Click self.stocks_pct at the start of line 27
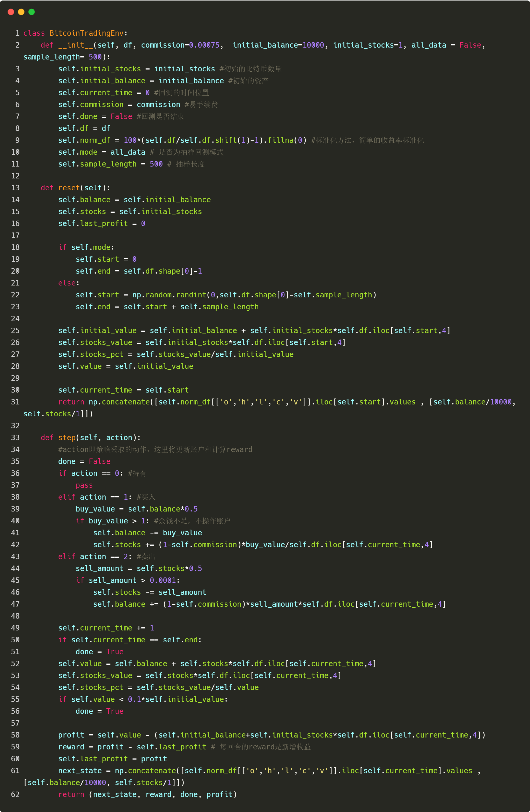530x812 pixels. (91, 354)
